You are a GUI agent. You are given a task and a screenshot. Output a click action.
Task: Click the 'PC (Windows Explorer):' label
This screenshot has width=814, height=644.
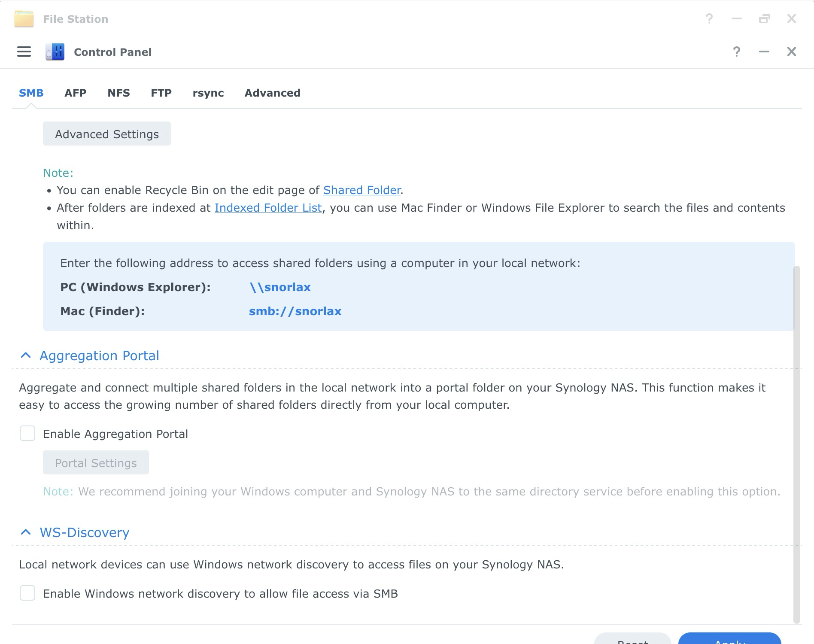pyautogui.click(x=135, y=287)
